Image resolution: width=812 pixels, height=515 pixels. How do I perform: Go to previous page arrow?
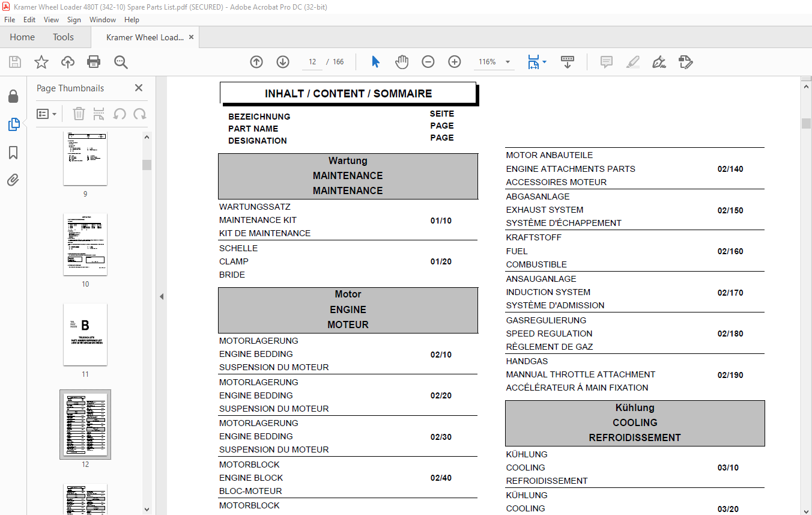pos(256,62)
